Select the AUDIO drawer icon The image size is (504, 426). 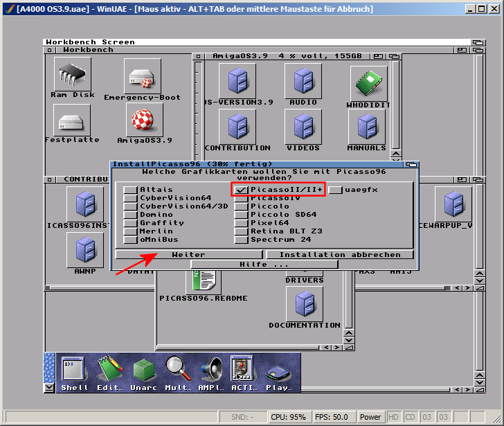[x=303, y=81]
